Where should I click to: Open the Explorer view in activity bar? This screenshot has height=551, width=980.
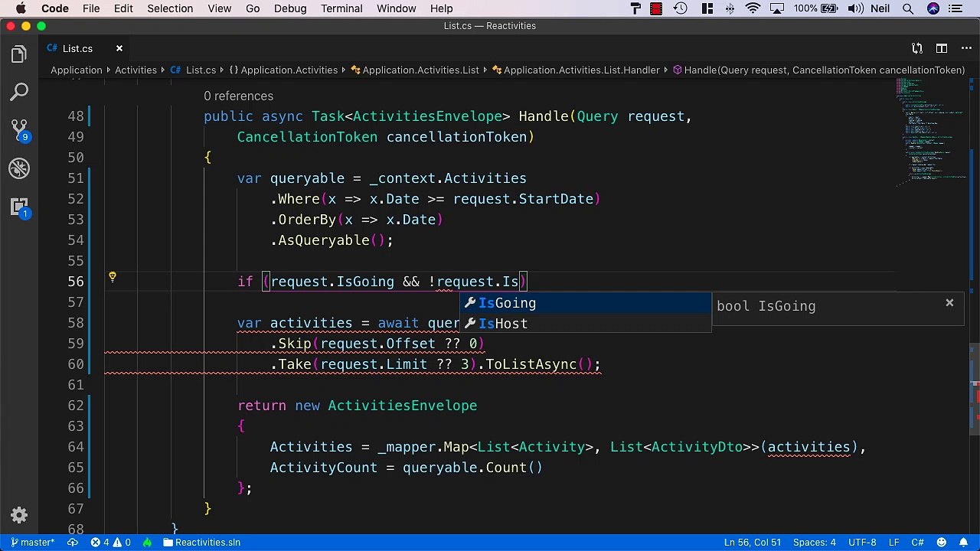pos(19,54)
